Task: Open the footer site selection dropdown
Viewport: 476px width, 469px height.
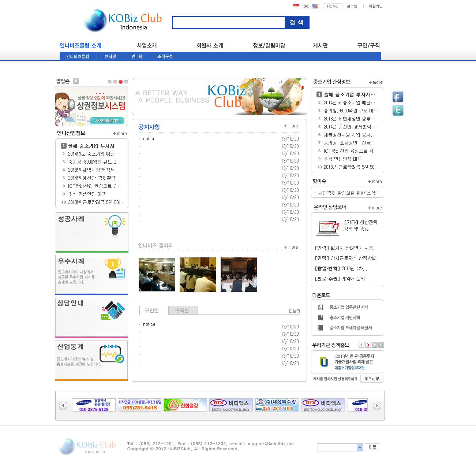Action: [340, 447]
